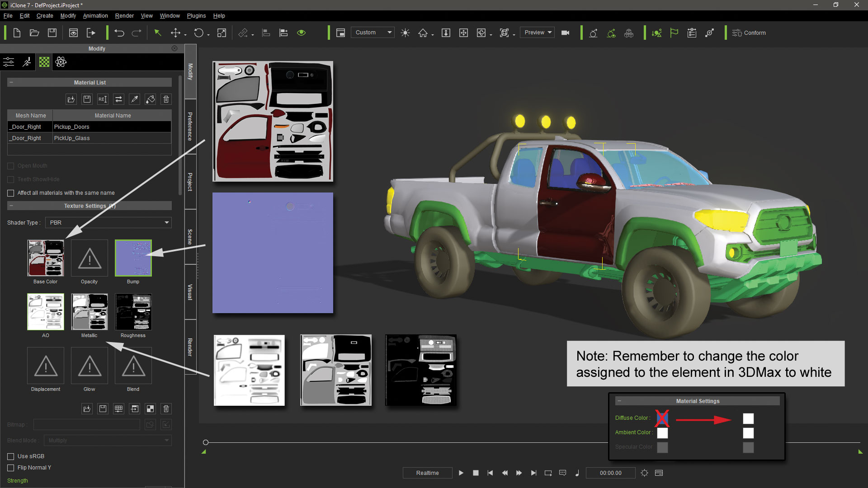This screenshot has width=868, height=488.
Task: Delete texture with Texture Settings trash icon
Action: 166,408
